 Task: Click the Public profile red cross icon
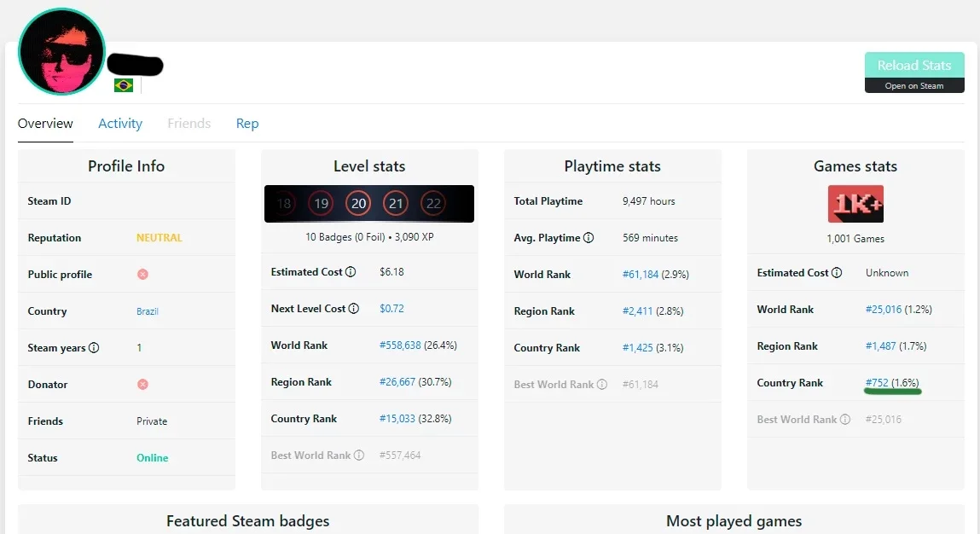pyautogui.click(x=142, y=274)
